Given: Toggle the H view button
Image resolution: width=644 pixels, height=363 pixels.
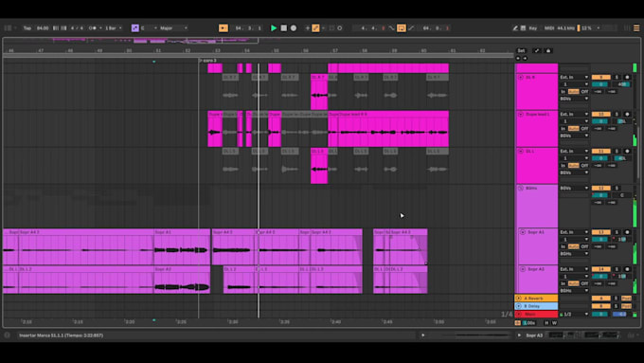Looking at the screenshot, I should (x=546, y=323).
